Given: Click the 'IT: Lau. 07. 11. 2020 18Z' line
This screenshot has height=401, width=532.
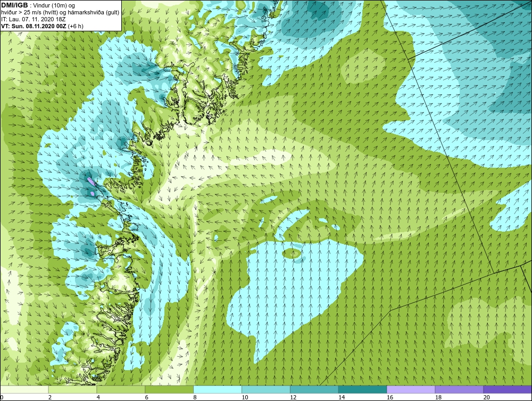Looking at the screenshot, I should click(x=32, y=19).
